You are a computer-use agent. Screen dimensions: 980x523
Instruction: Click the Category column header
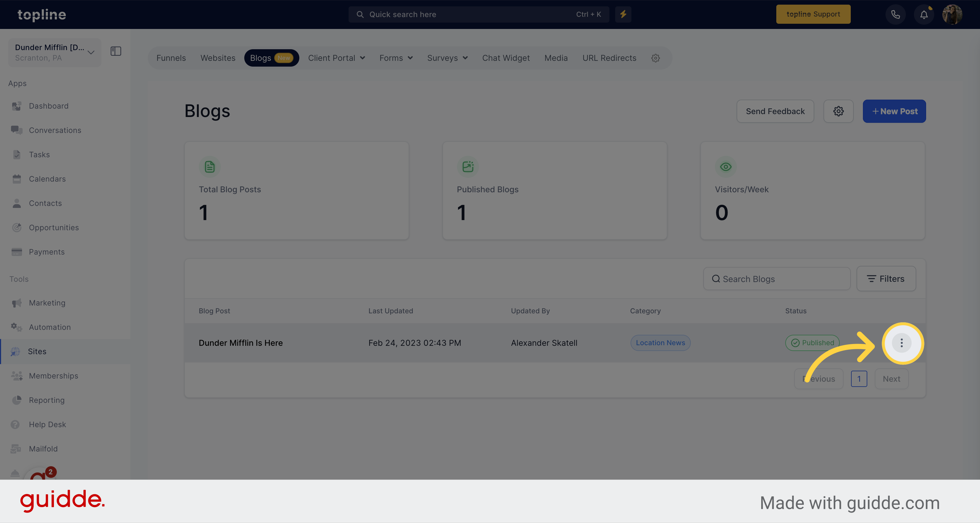645,311
